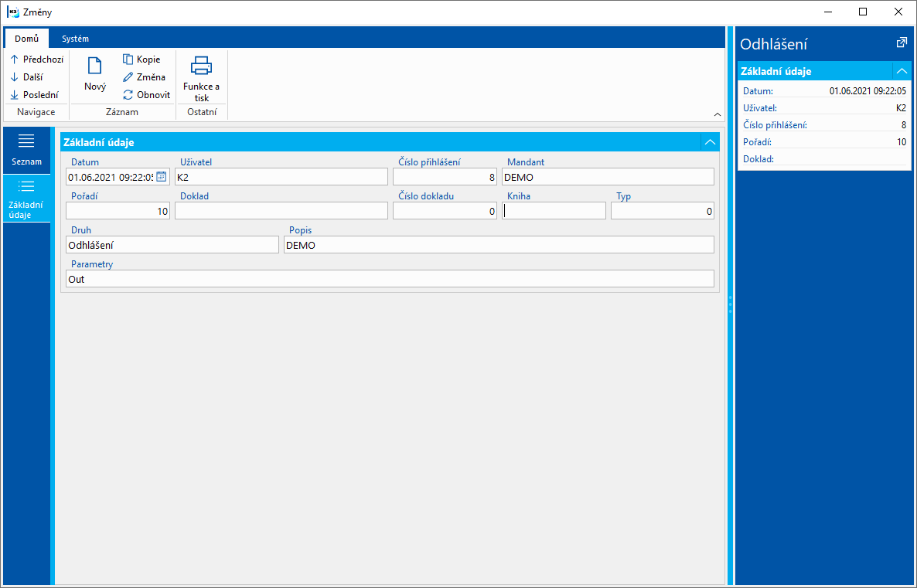Collapse Základní údaje in right panel

coord(902,71)
